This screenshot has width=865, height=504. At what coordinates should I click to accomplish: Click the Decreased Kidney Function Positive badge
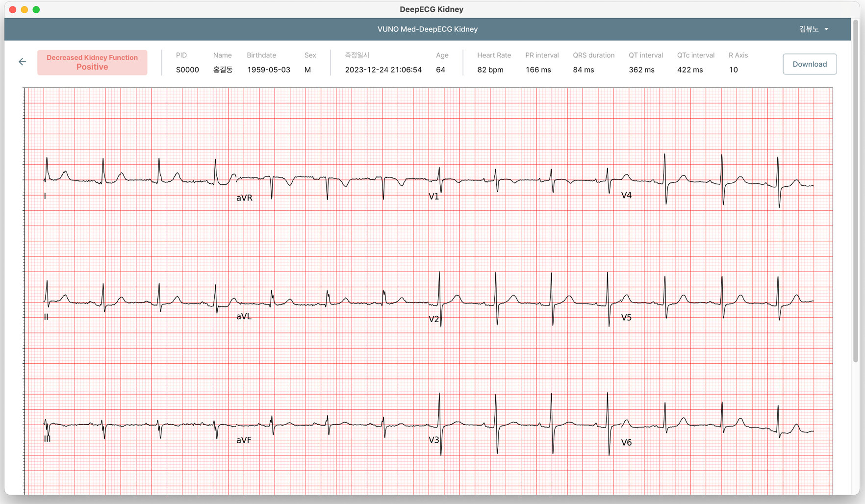click(92, 63)
